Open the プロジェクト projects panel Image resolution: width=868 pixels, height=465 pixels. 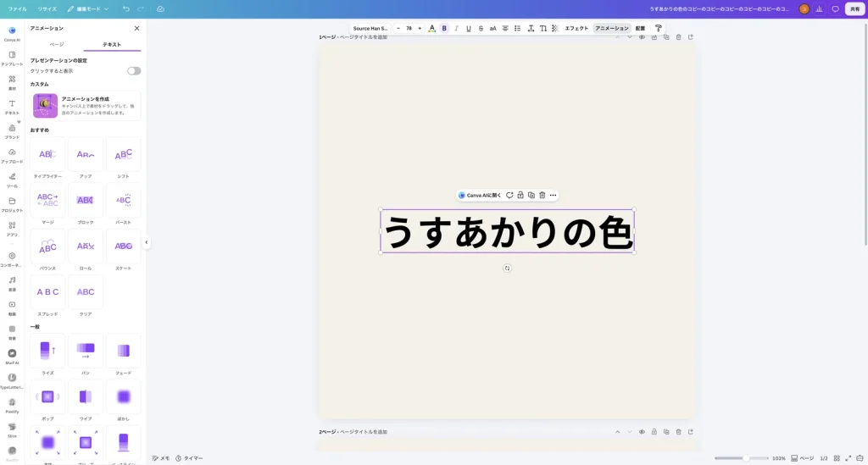coord(12,204)
